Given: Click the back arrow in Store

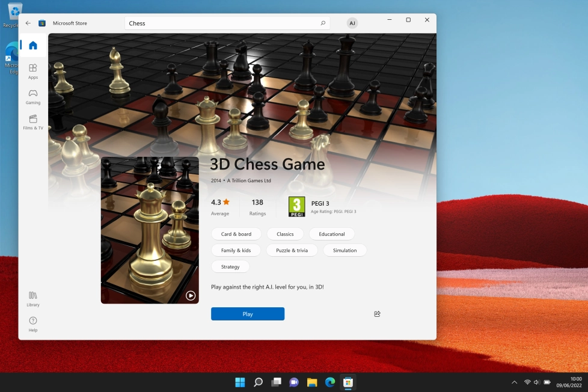Looking at the screenshot, I should [28, 23].
